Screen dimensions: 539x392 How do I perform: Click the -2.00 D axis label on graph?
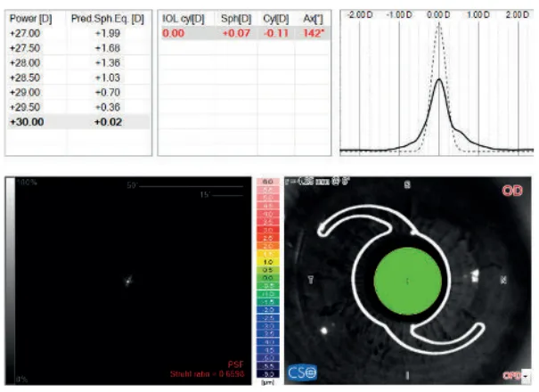click(360, 15)
